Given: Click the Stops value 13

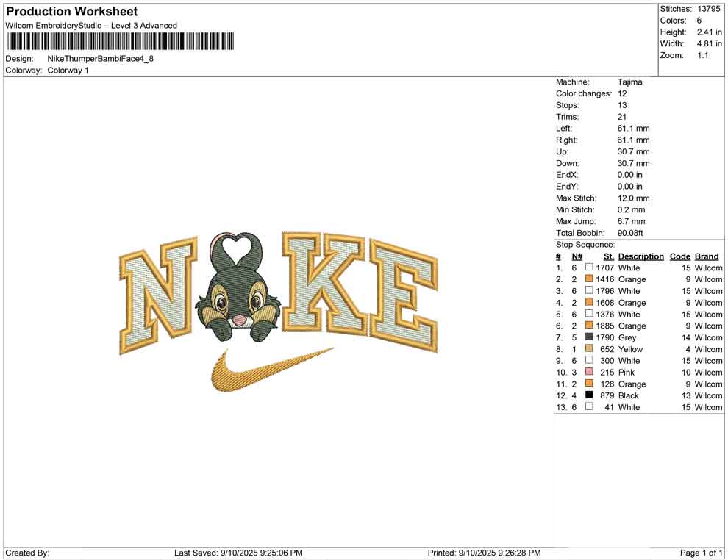Looking at the screenshot, I should [x=622, y=105].
